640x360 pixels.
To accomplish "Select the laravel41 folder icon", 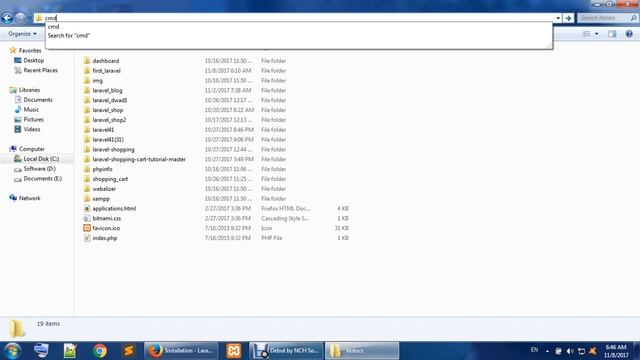I will 87,129.
